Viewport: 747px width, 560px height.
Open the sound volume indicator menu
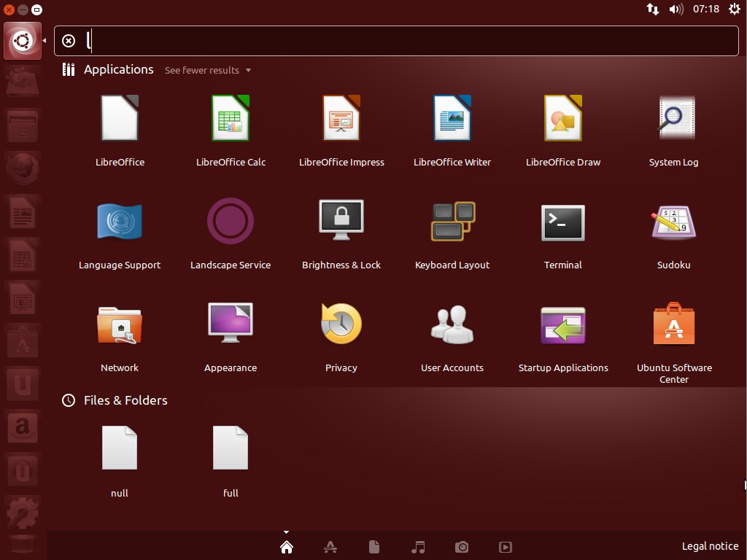[676, 9]
